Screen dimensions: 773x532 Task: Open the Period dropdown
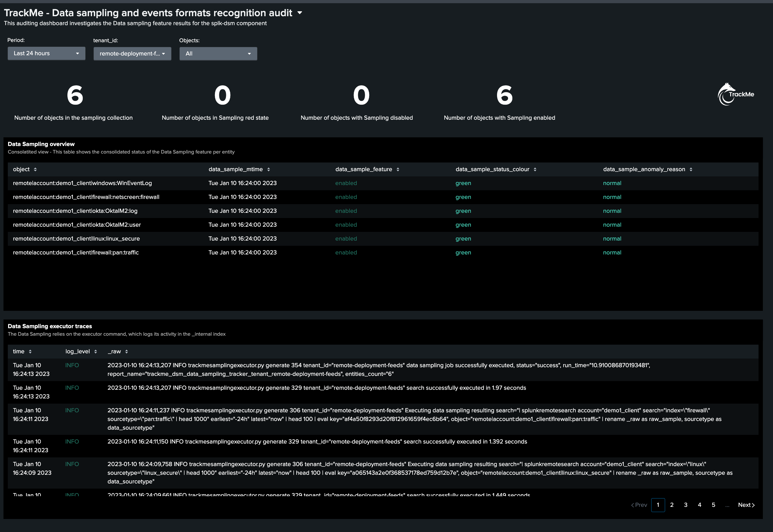click(x=46, y=53)
